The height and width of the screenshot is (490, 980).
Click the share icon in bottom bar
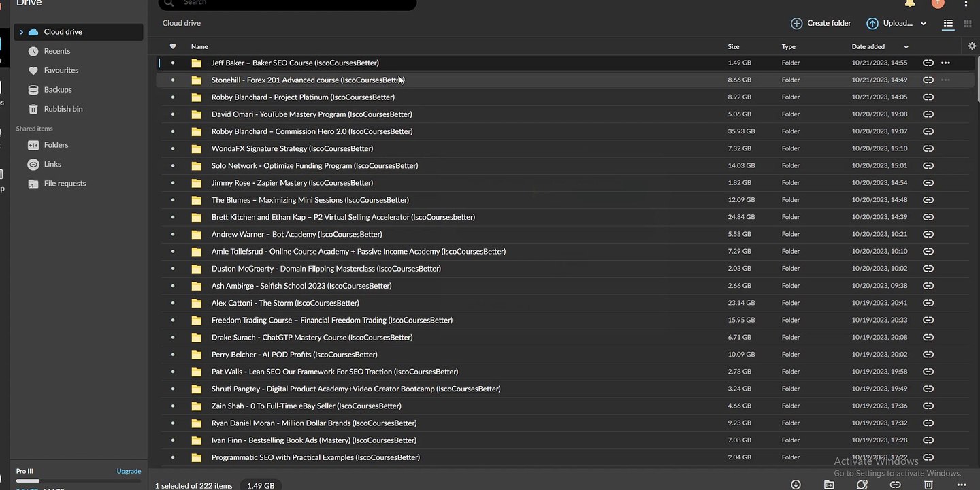(862, 485)
